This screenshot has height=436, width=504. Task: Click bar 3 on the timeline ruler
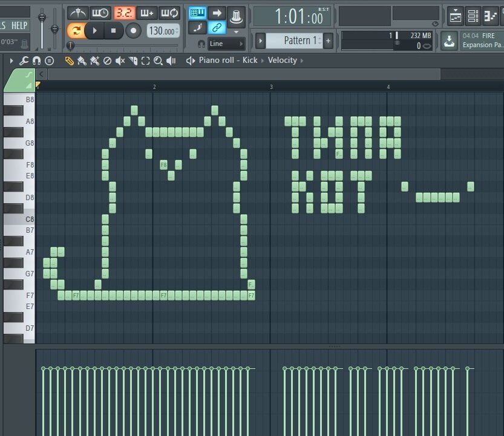[x=271, y=86]
